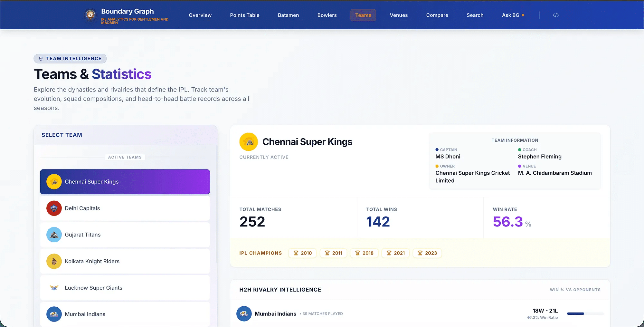Click the Lucknow Super Giants logo

pos(54,288)
